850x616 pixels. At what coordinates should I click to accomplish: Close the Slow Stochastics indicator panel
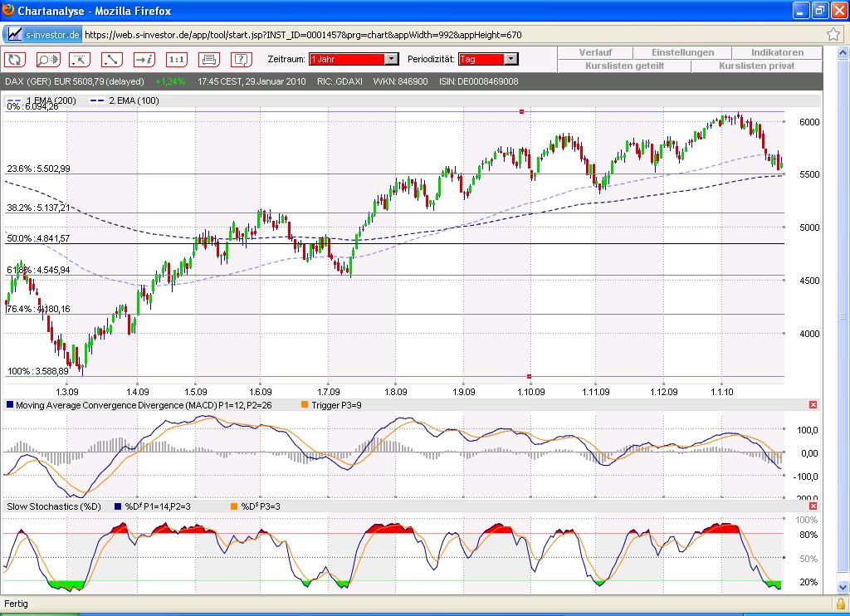tap(813, 506)
